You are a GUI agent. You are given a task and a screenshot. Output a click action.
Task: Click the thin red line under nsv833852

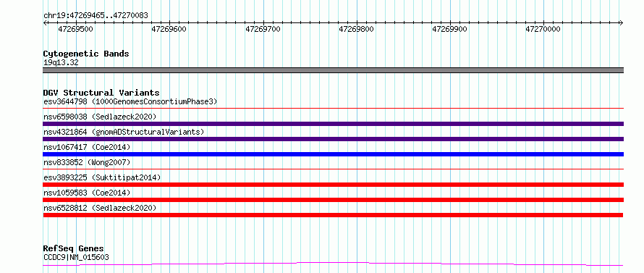pos(333,169)
